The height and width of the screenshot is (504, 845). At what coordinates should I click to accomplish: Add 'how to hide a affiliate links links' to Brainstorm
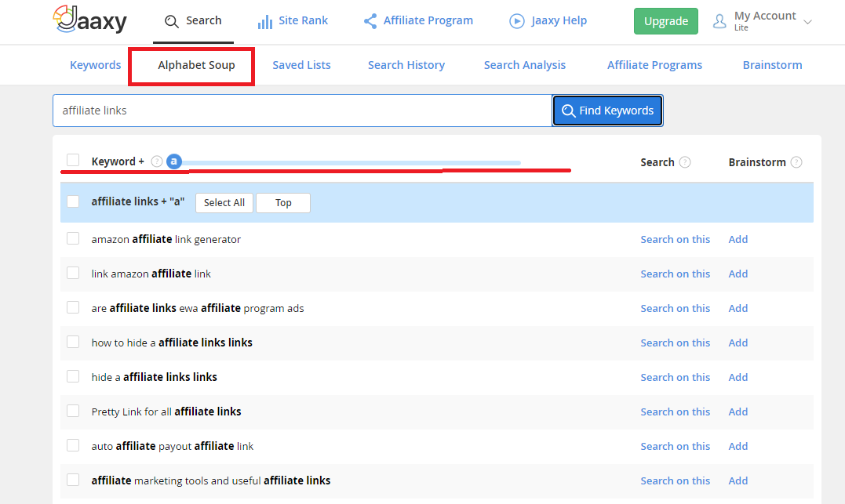tap(738, 343)
